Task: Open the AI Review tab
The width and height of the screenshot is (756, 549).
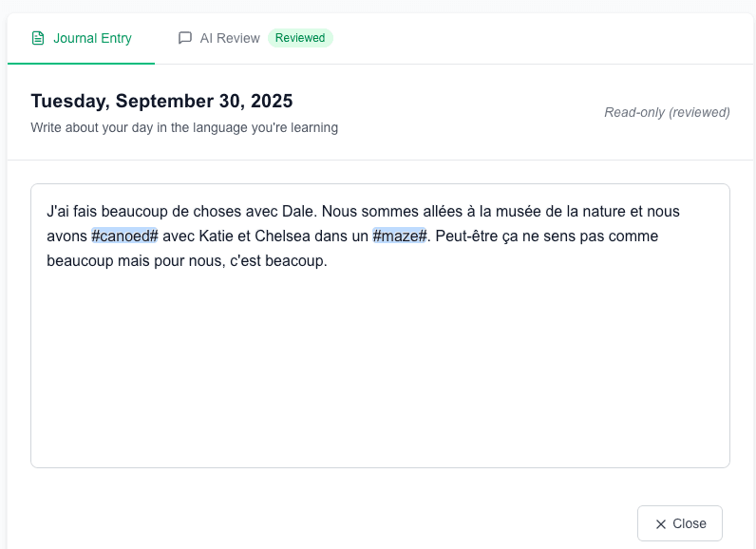Action: pos(229,39)
